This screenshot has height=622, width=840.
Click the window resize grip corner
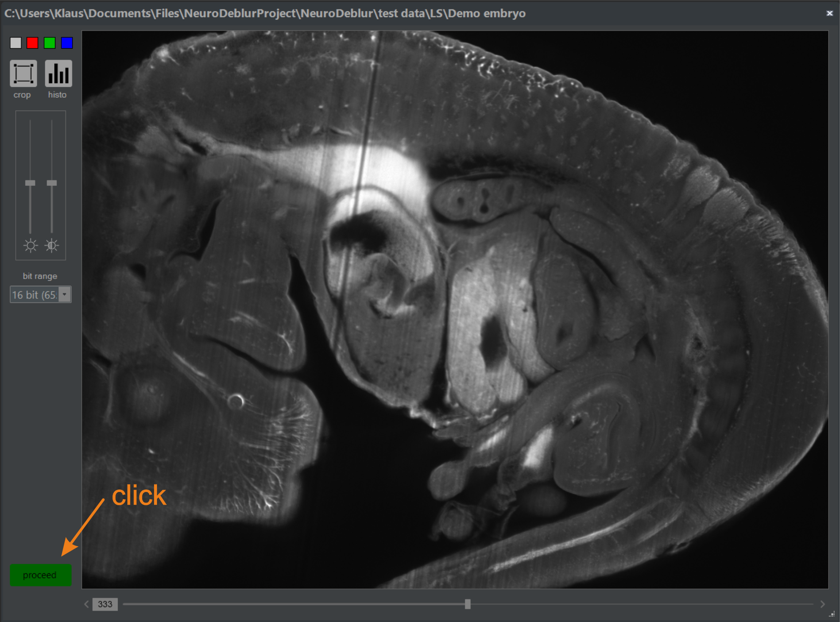click(832, 614)
